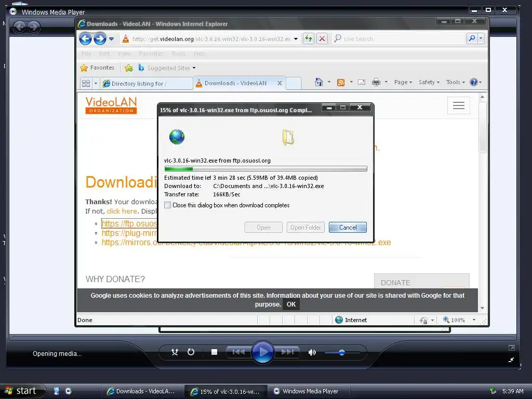
Task: Click Play in Windows Media Player
Action: coord(262,352)
